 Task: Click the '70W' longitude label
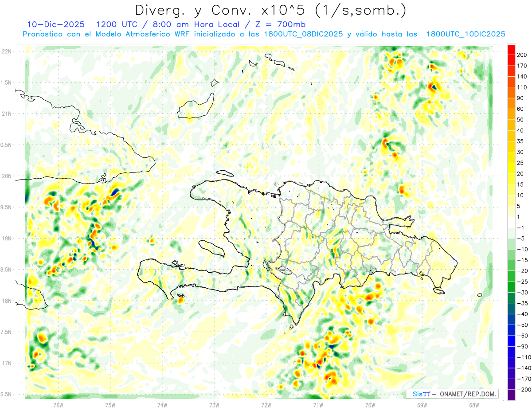tap(370, 404)
